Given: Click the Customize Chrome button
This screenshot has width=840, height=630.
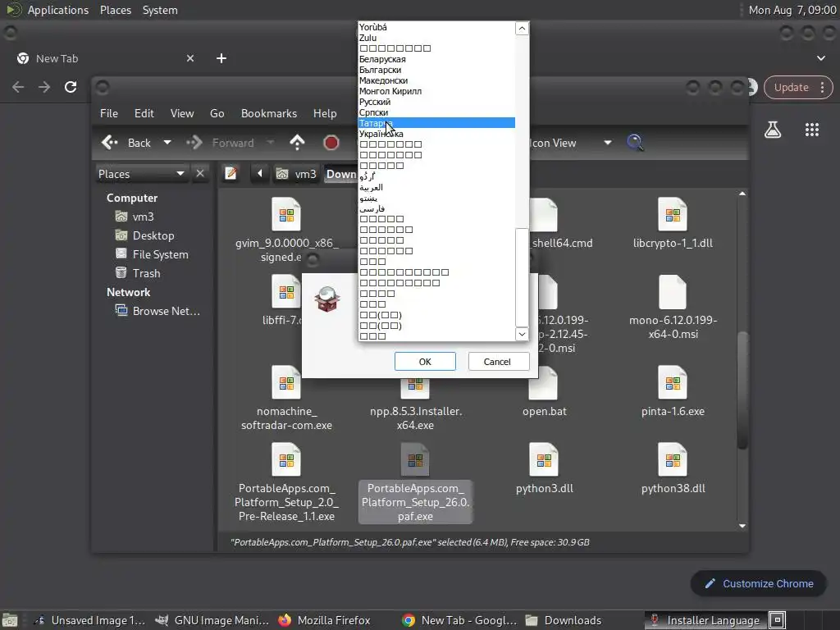Looking at the screenshot, I should [759, 583].
